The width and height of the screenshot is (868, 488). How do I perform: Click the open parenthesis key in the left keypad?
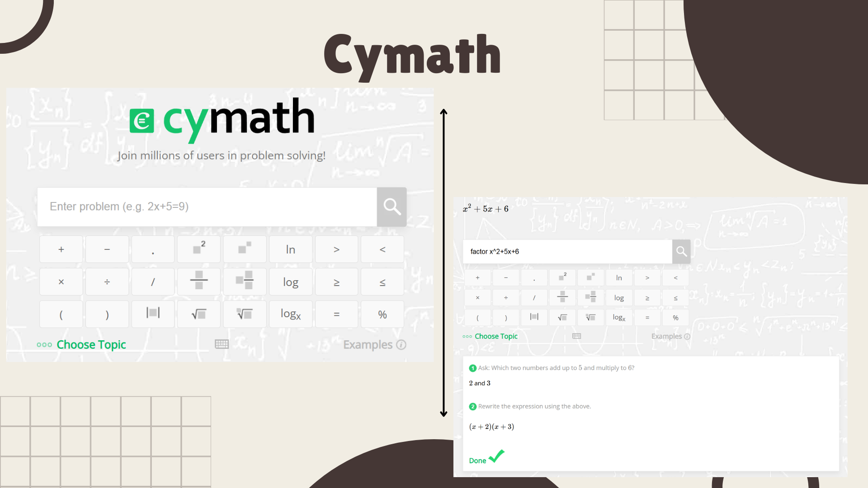click(61, 314)
